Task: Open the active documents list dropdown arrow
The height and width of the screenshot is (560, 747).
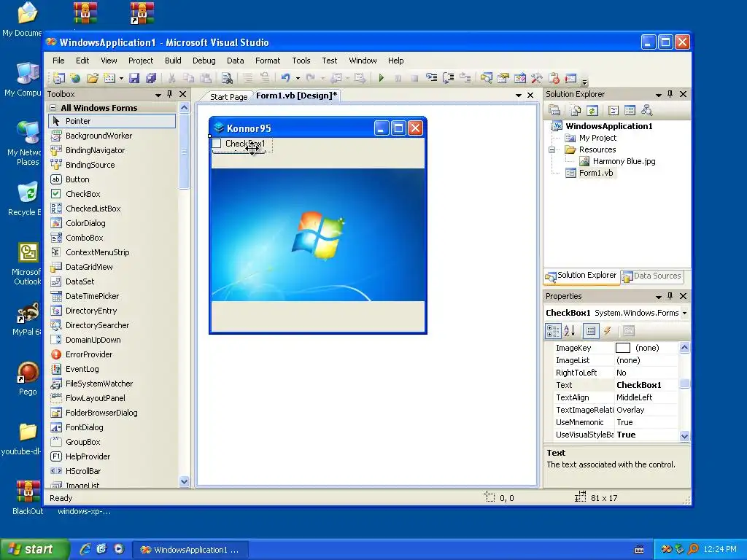Action: [519, 96]
